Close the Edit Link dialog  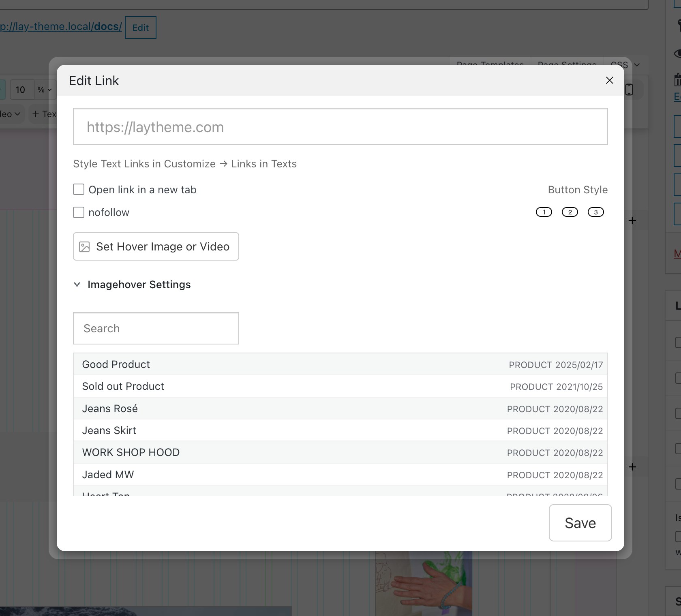(x=609, y=80)
